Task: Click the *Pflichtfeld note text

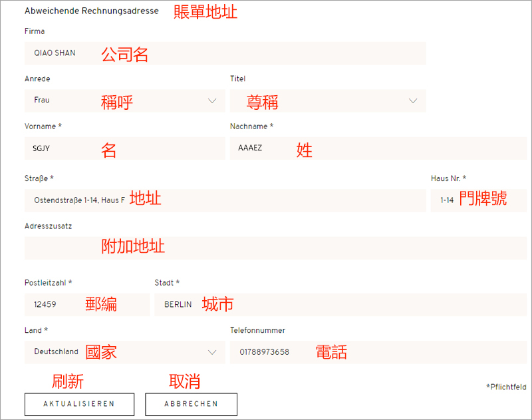Action: (x=506, y=386)
